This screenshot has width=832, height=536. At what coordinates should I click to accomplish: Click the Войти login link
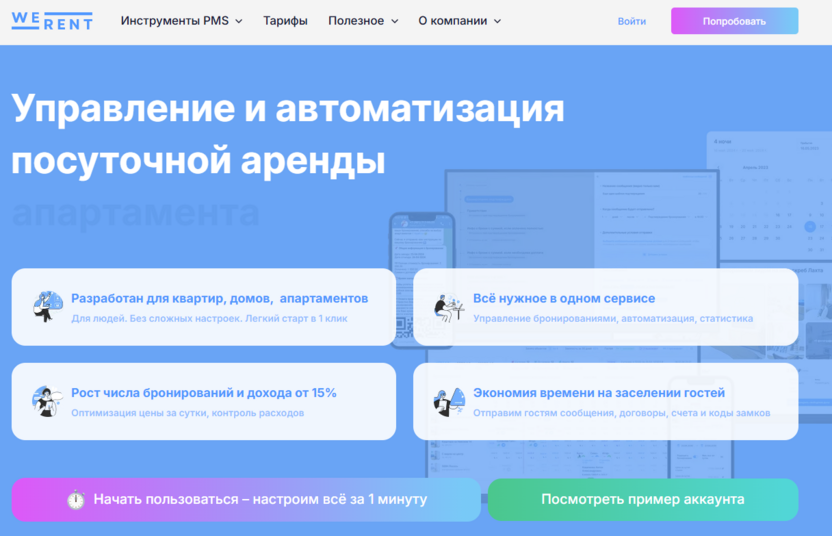pos(631,21)
